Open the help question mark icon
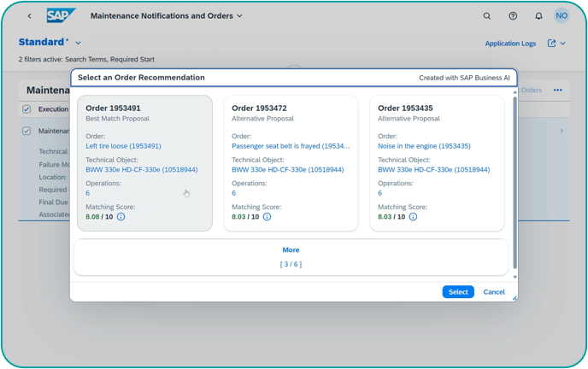Screen dimensions: 588x369 point(513,15)
